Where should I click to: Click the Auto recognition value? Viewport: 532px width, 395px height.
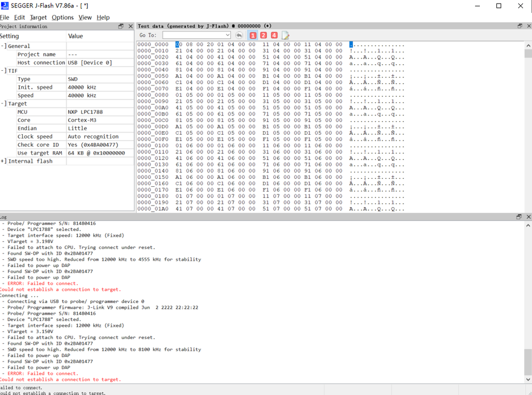pyautogui.click(x=93, y=136)
